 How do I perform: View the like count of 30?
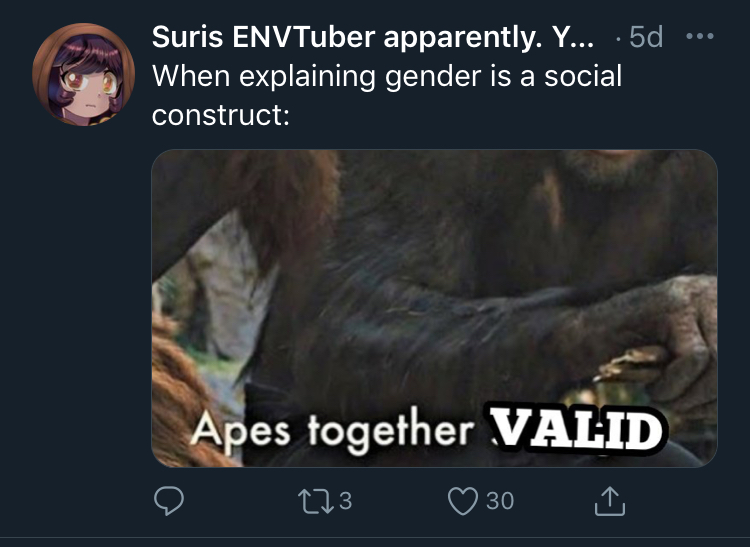coord(500,501)
